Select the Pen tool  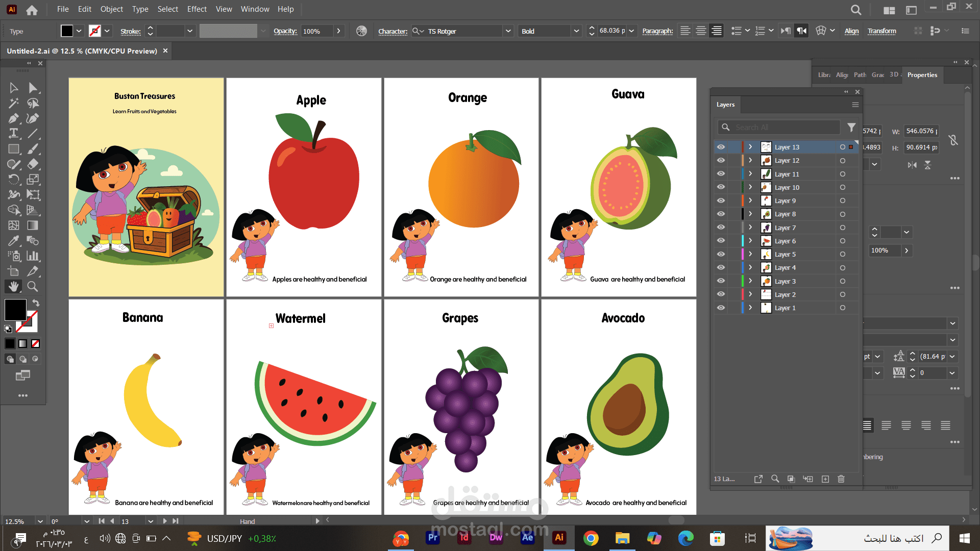point(13,118)
